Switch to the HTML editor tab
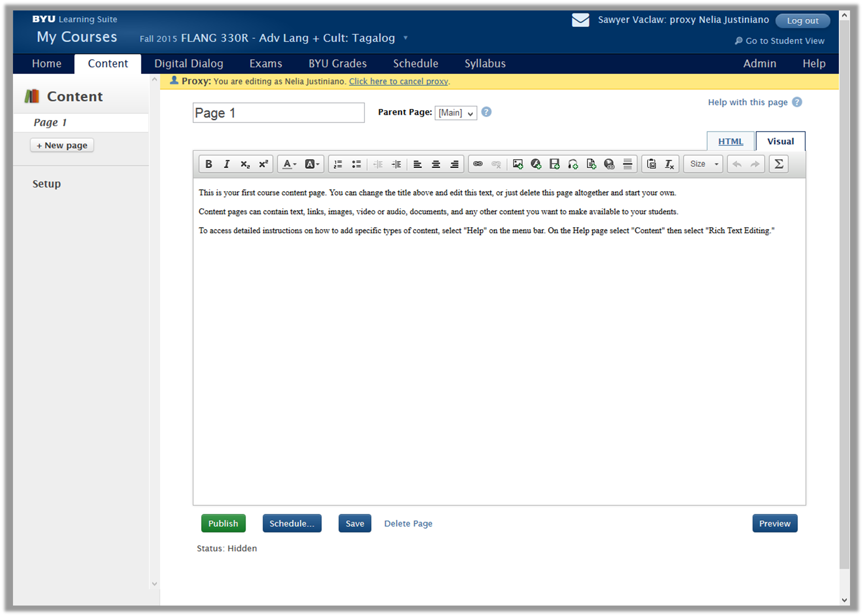This screenshot has height=616, width=863. [731, 141]
